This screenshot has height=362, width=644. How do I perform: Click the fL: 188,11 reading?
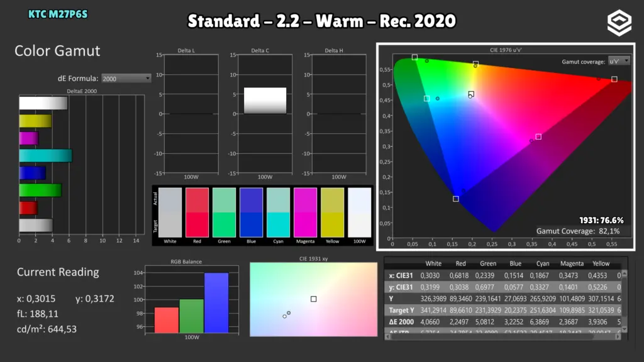(37, 314)
